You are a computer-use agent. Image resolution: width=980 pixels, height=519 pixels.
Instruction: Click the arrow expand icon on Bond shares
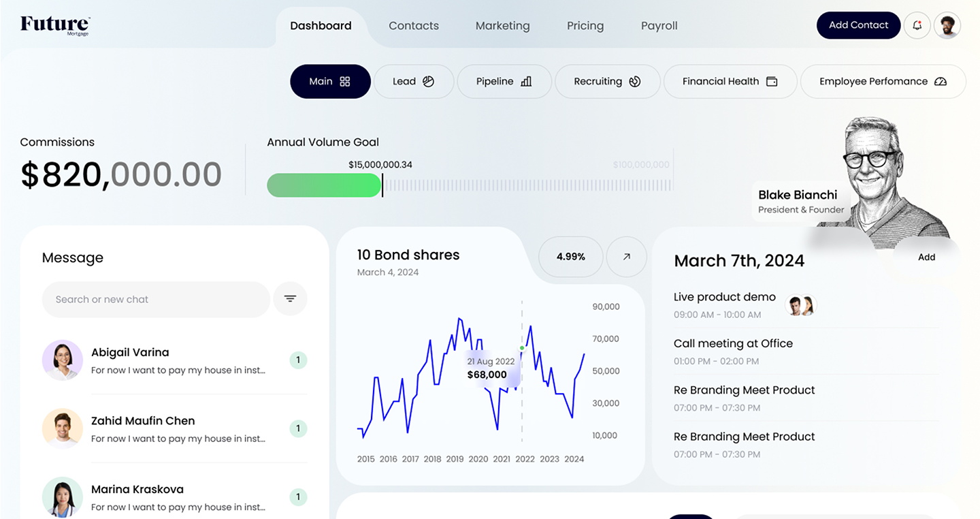point(626,257)
